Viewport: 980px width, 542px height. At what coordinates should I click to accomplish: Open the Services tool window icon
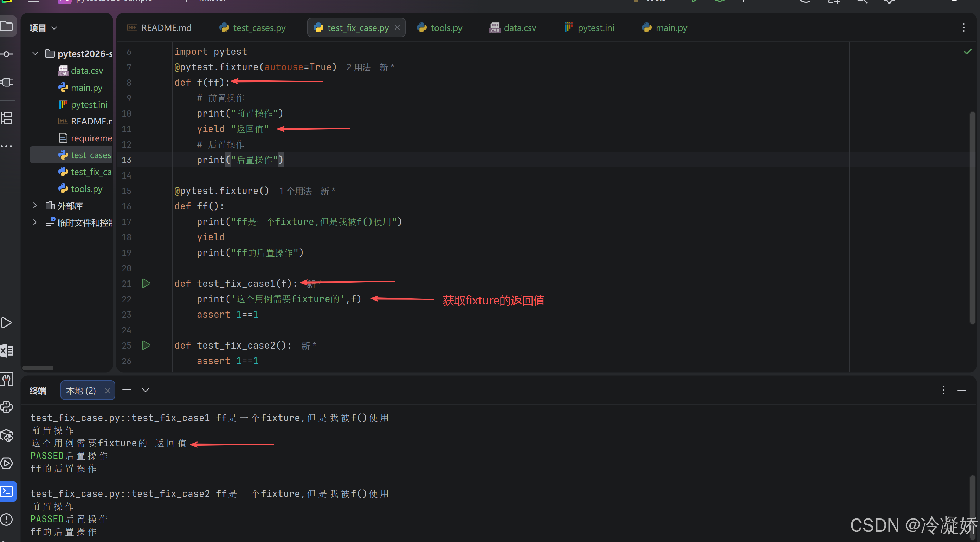click(x=7, y=463)
